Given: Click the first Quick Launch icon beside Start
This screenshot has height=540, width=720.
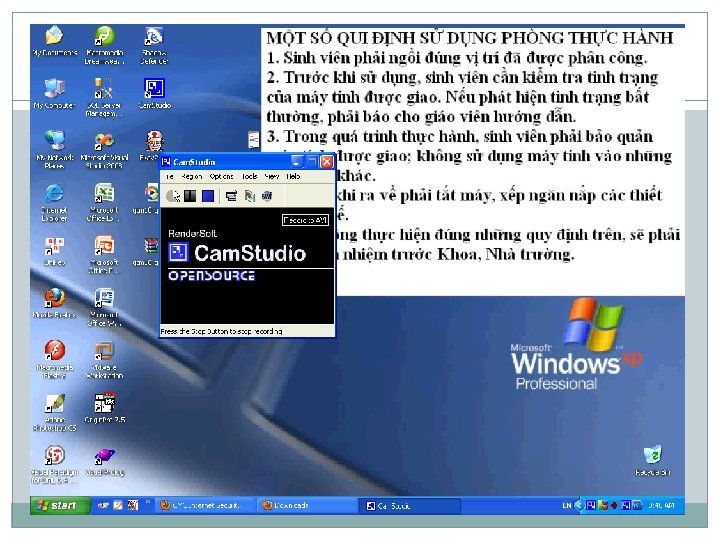Looking at the screenshot, I should (x=103, y=505).
